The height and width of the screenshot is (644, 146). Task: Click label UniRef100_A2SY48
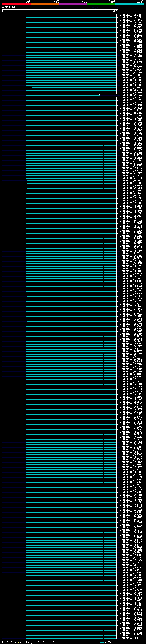[x=131, y=319]
